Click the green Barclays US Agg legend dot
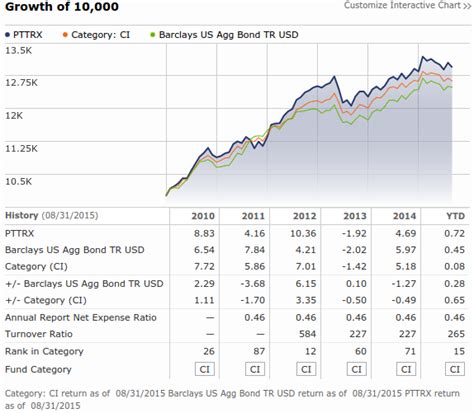 (153, 35)
